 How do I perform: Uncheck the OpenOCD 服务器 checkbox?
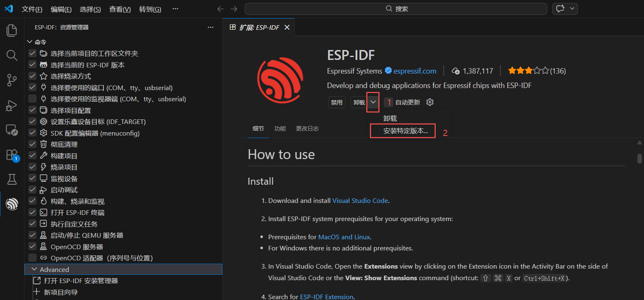point(32,247)
